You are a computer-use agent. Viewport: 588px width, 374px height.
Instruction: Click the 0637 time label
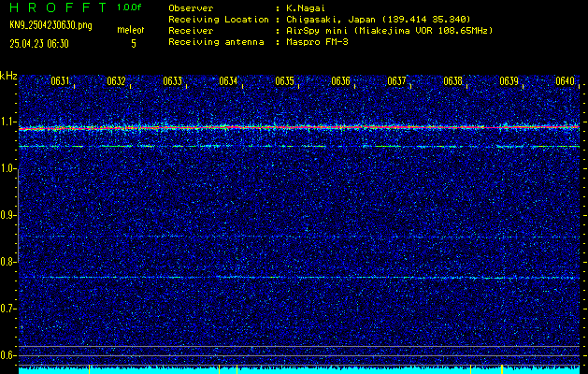click(x=396, y=81)
